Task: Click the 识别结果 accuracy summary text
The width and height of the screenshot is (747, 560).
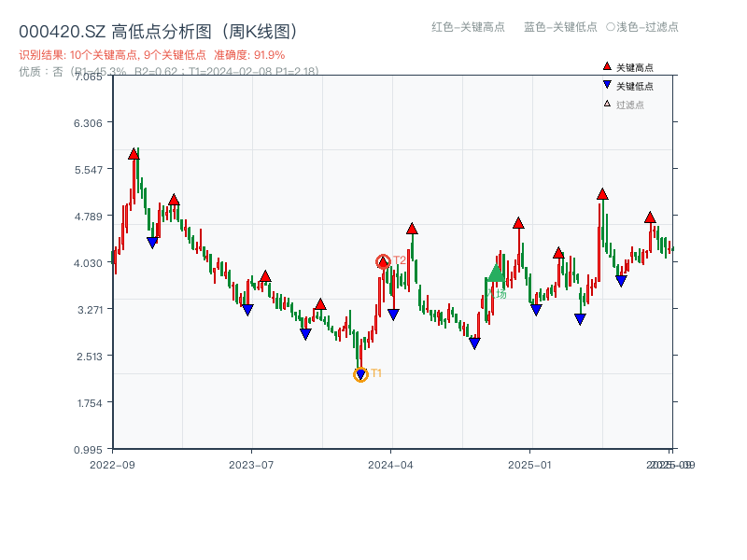Action: (x=154, y=54)
